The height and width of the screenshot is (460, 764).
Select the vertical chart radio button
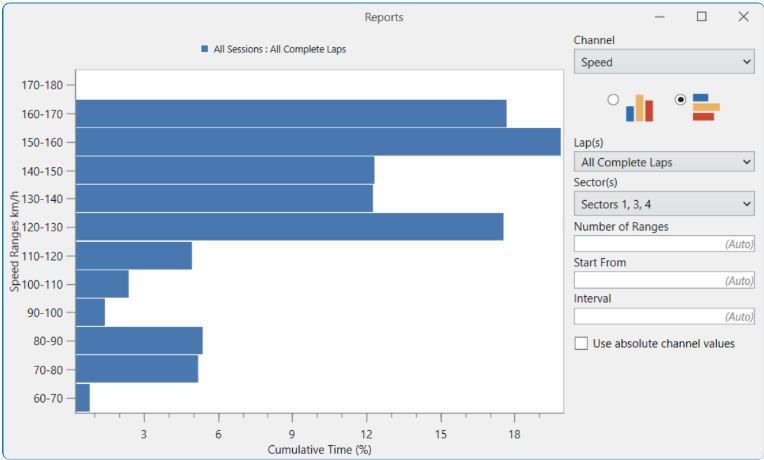(x=613, y=100)
